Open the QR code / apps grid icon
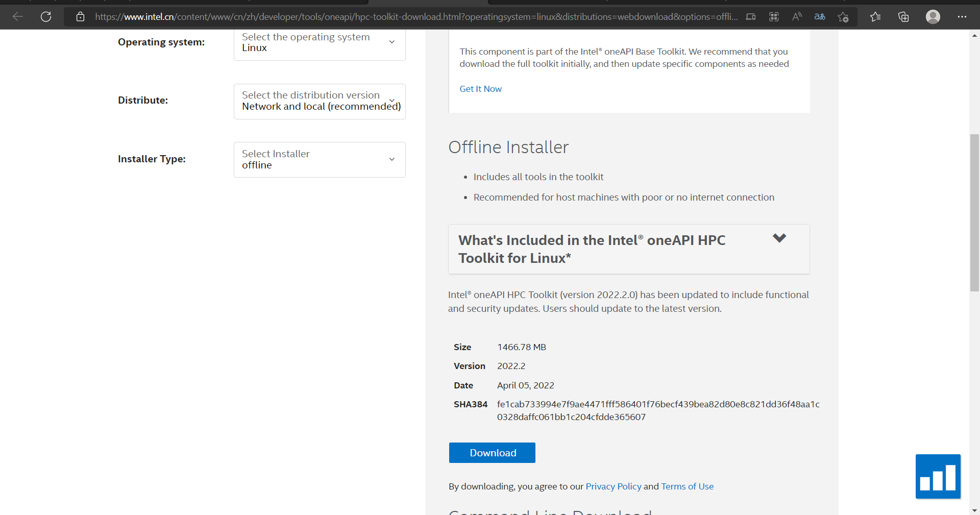This screenshot has height=515, width=980. [774, 17]
